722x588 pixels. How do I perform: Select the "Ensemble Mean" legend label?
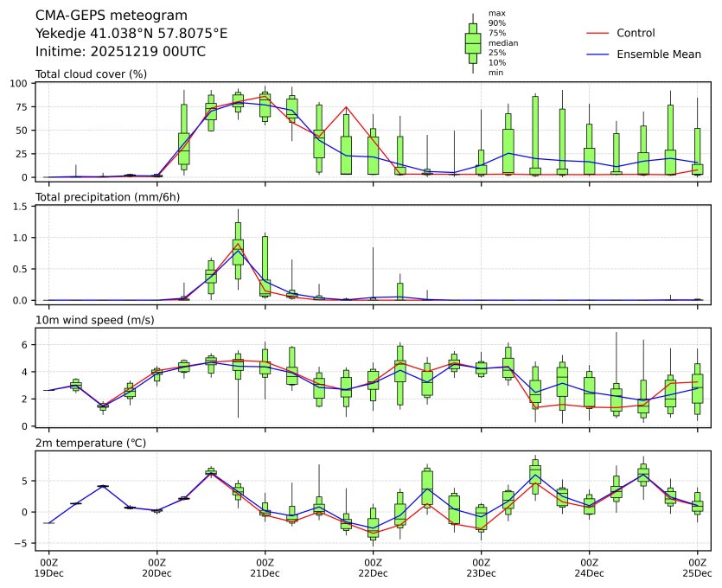(x=658, y=54)
